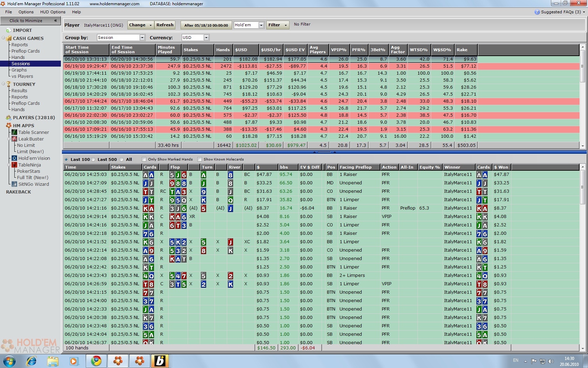Show hidden tray icons arrow
588x368 pixels.
(x=525, y=361)
